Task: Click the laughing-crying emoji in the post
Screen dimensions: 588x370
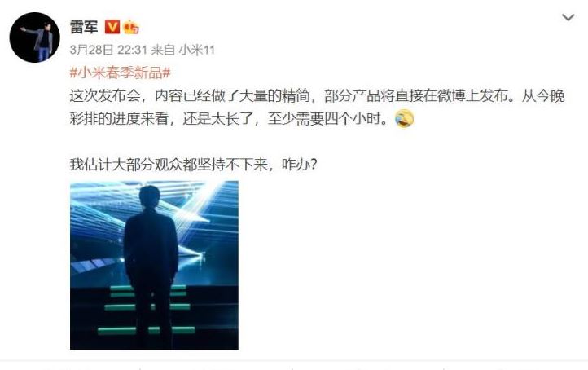Action: [405, 119]
